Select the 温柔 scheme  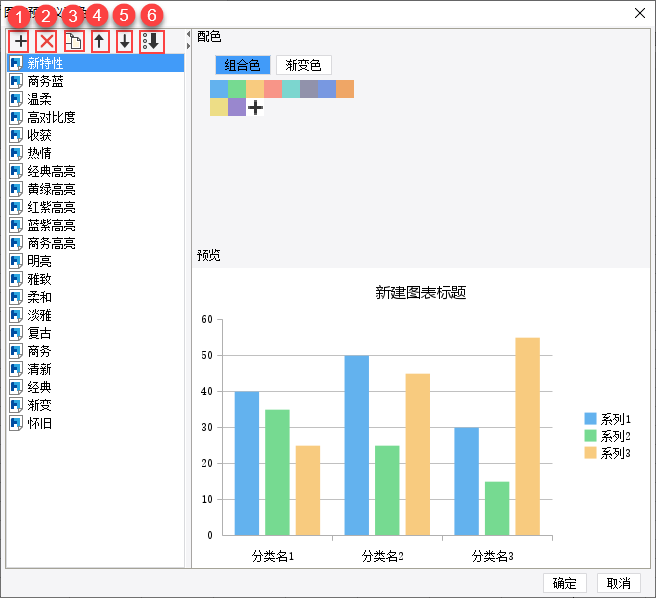pyautogui.click(x=96, y=99)
